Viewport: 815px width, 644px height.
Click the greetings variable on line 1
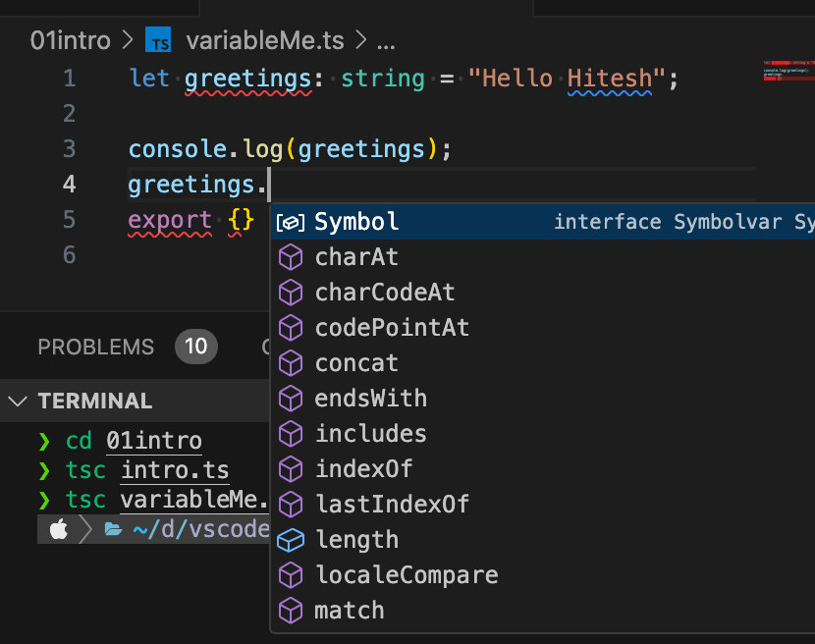[247, 80]
